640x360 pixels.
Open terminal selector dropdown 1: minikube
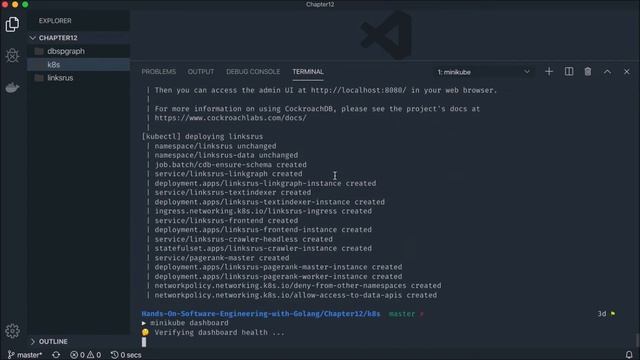[x=484, y=72]
